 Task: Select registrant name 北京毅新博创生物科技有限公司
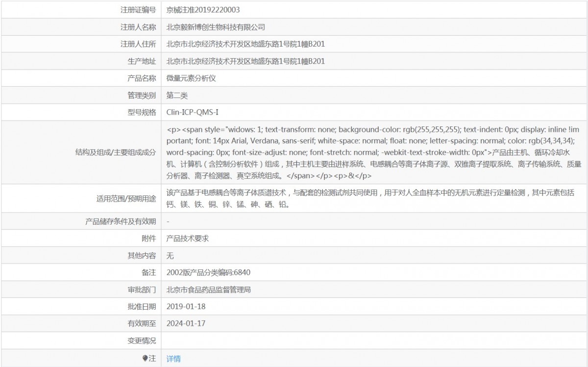pyautogui.click(x=216, y=27)
